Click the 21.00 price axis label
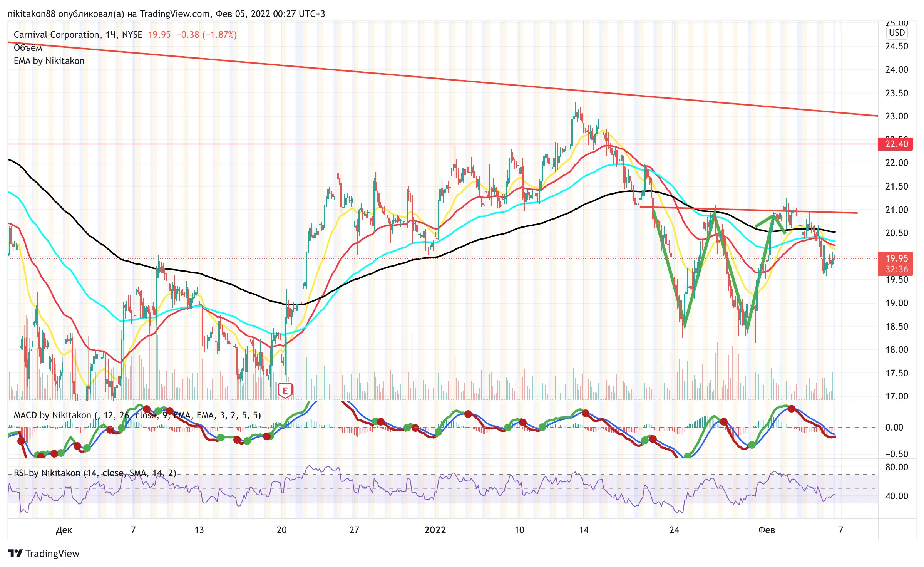 [x=897, y=210]
